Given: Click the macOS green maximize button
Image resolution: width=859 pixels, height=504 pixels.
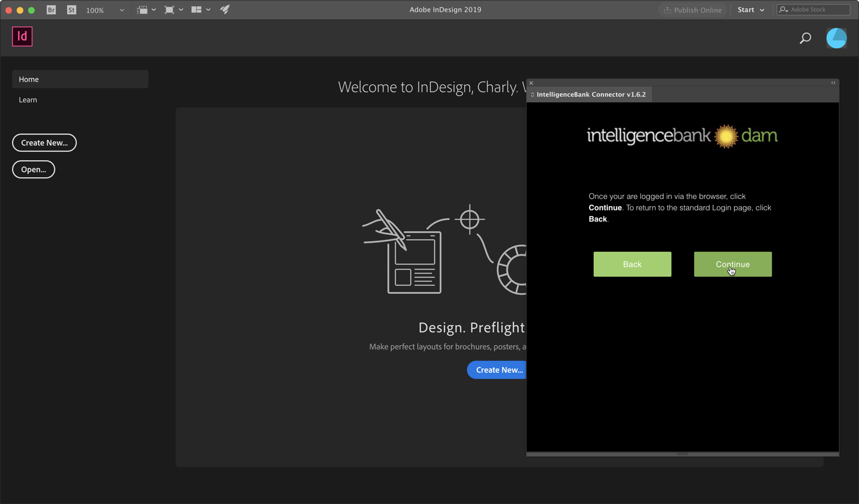Looking at the screenshot, I should pos(31,10).
